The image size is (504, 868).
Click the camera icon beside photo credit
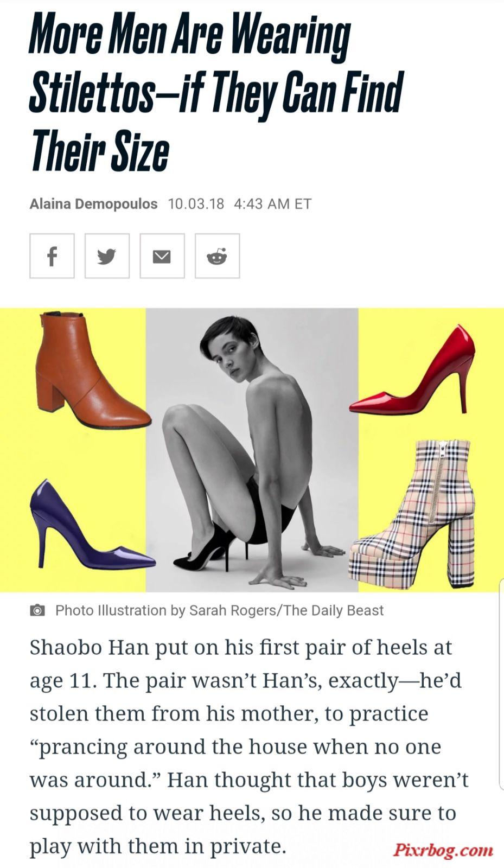click(x=37, y=610)
